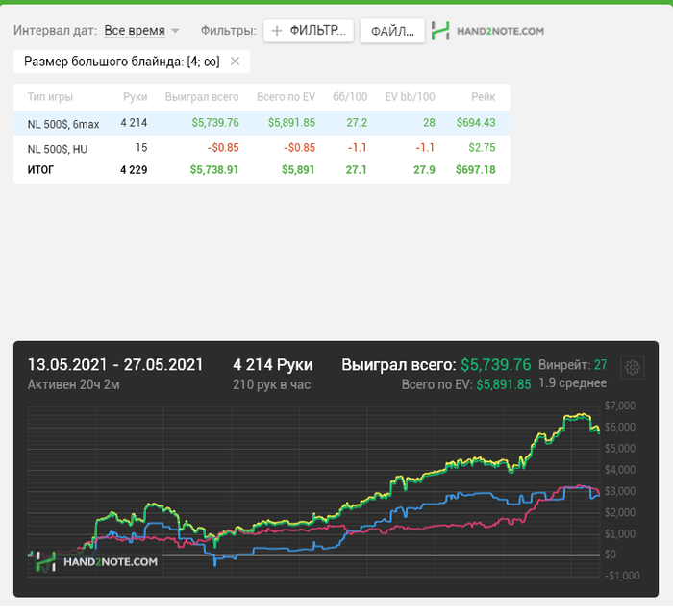
Task: Sort by 'Рейк' column header
Action: [484, 97]
